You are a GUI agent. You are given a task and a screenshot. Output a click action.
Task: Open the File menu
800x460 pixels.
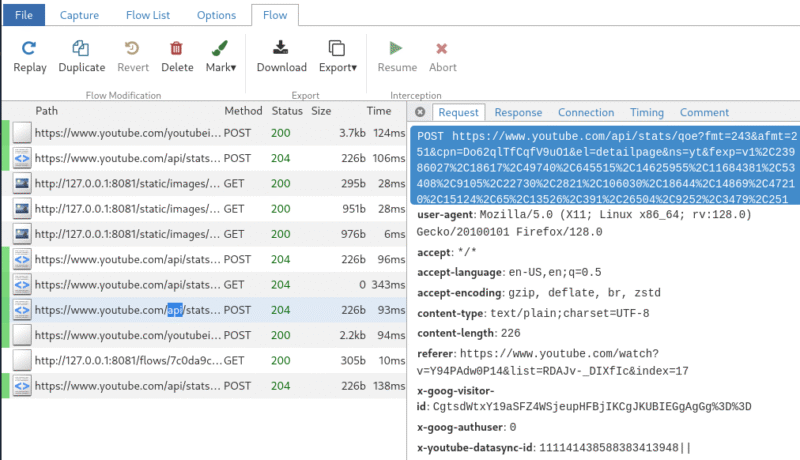coord(24,15)
